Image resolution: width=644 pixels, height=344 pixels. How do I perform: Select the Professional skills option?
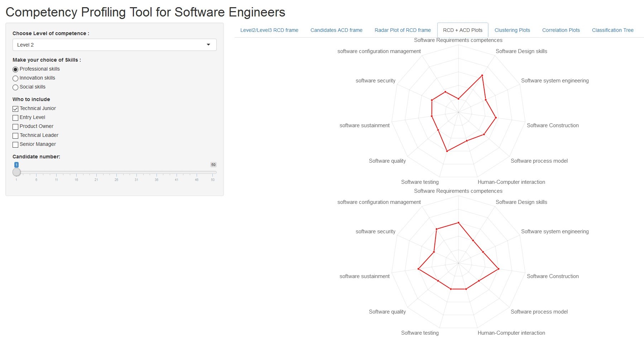pos(15,69)
